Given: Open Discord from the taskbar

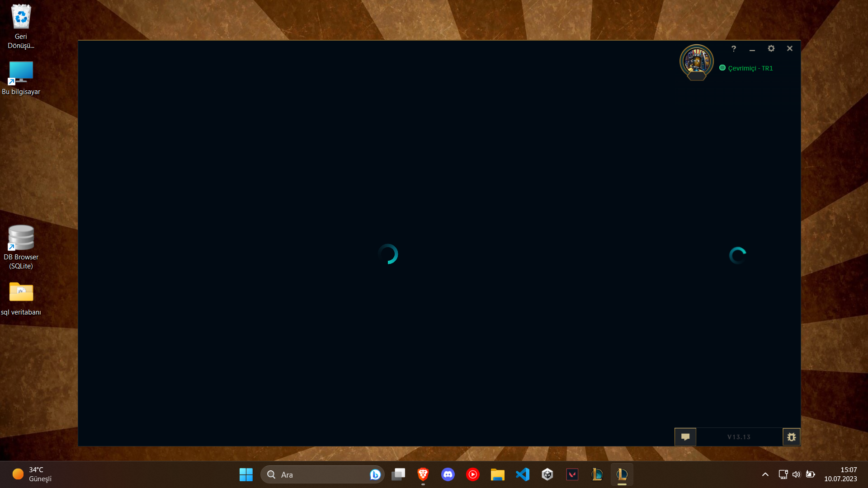Looking at the screenshot, I should pyautogui.click(x=448, y=474).
